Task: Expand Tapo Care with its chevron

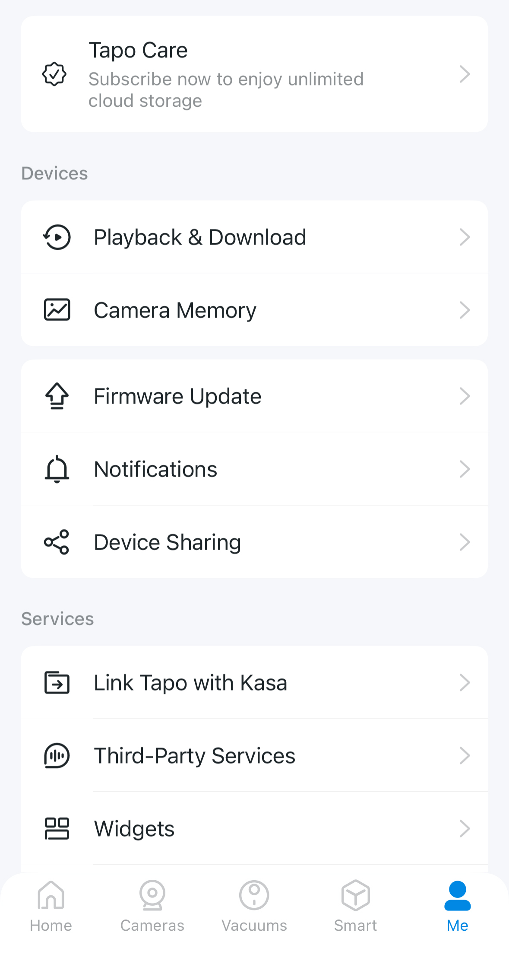Action: (465, 74)
